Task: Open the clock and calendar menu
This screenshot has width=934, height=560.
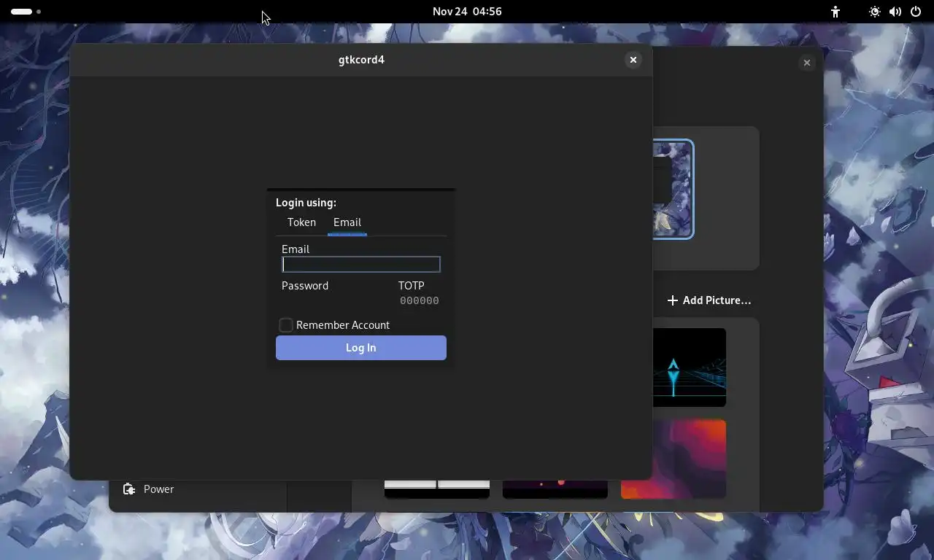Action: [467, 12]
